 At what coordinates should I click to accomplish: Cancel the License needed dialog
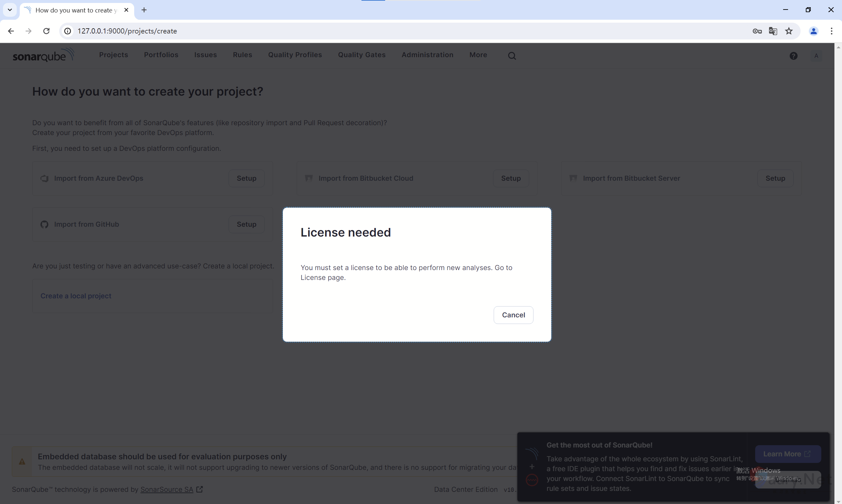coord(513,315)
